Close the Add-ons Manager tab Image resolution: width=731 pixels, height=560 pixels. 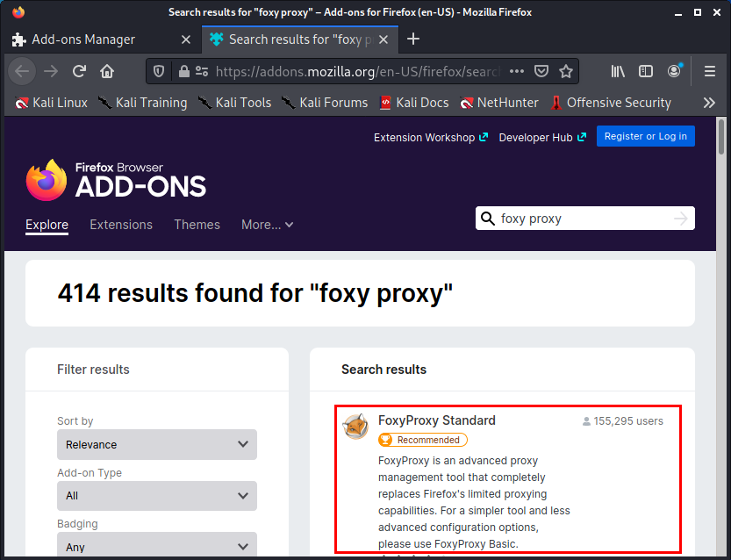click(x=185, y=39)
